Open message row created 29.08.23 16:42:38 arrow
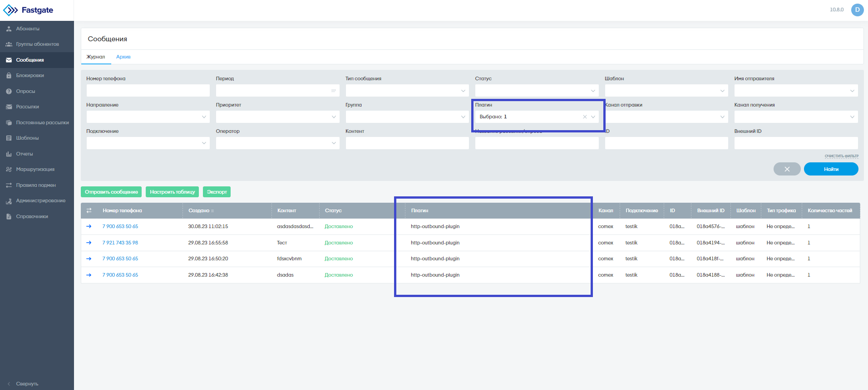 89,275
